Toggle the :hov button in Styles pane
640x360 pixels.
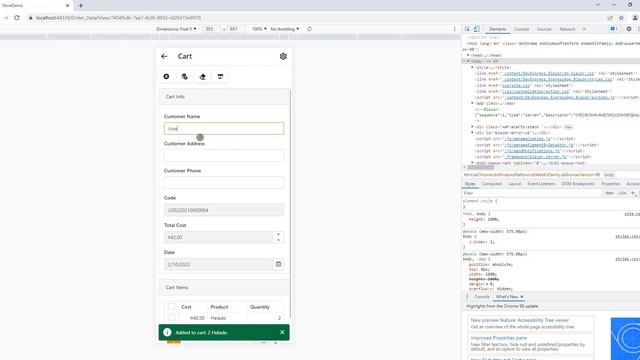click(x=609, y=193)
